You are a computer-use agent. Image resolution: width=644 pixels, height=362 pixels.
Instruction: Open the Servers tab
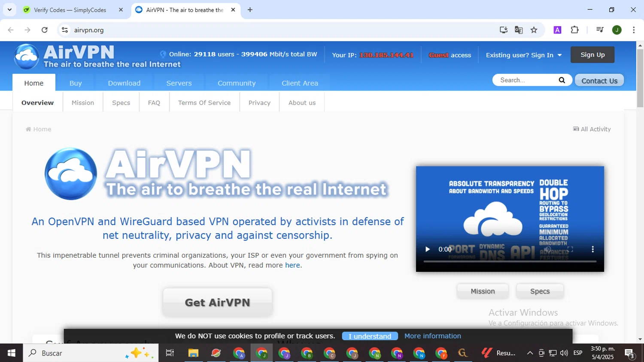click(179, 83)
